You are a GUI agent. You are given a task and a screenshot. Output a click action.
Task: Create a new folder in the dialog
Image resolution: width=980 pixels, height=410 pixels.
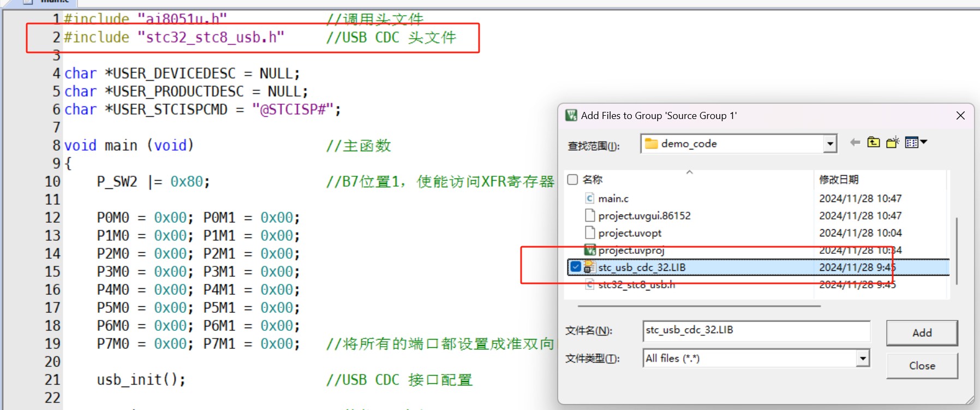[893, 142]
